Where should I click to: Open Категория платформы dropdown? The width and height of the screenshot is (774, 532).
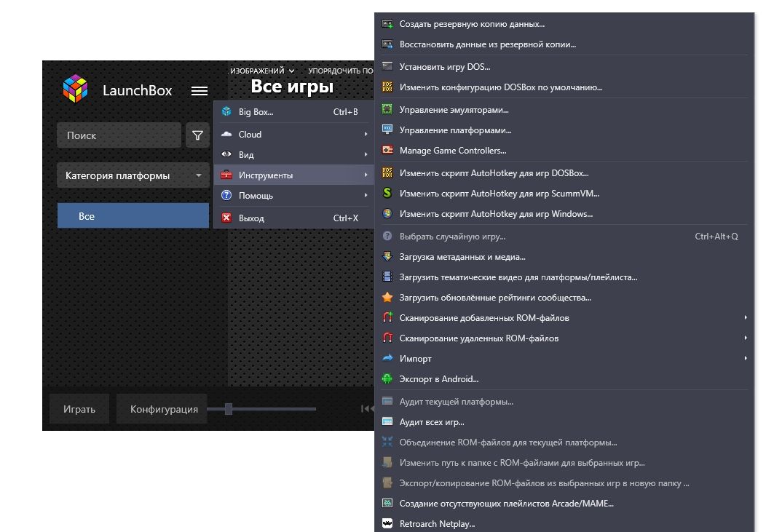[x=133, y=175]
